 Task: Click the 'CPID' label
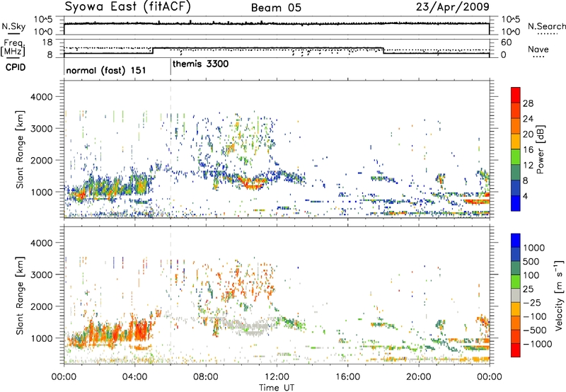(16, 67)
